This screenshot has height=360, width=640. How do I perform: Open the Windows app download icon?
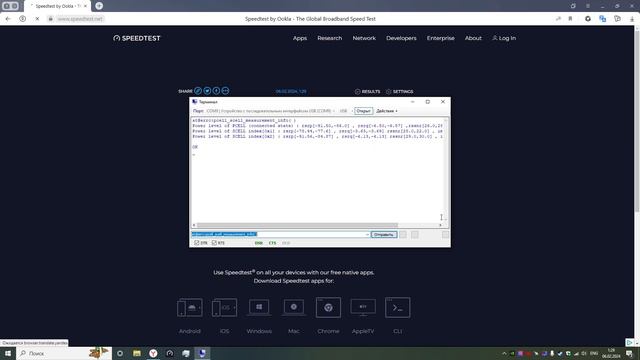[259, 307]
